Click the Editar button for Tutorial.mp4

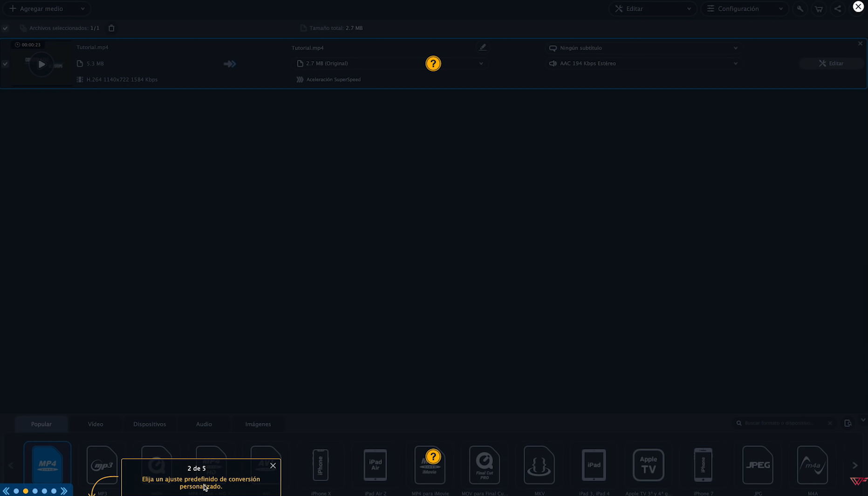point(831,63)
